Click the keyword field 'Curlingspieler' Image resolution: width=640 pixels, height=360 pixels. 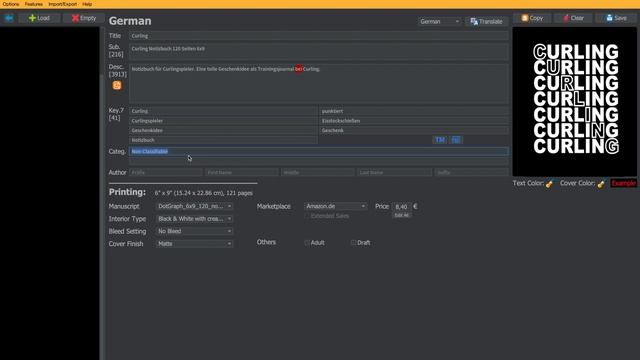click(x=223, y=121)
